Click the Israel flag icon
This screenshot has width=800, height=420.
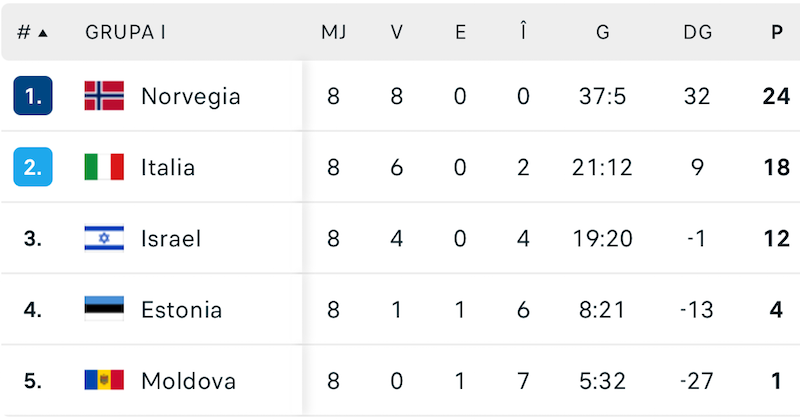coord(104,238)
